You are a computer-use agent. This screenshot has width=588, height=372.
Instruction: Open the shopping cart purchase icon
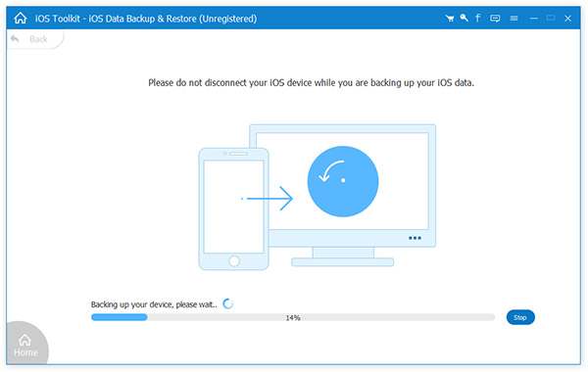coord(450,19)
